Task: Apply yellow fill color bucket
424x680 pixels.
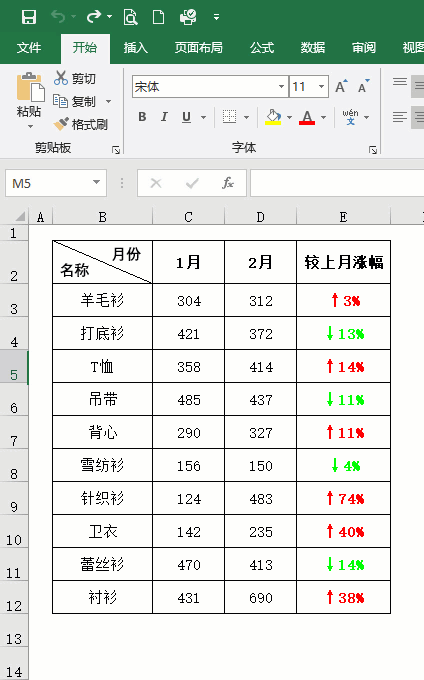Action: click(273, 117)
